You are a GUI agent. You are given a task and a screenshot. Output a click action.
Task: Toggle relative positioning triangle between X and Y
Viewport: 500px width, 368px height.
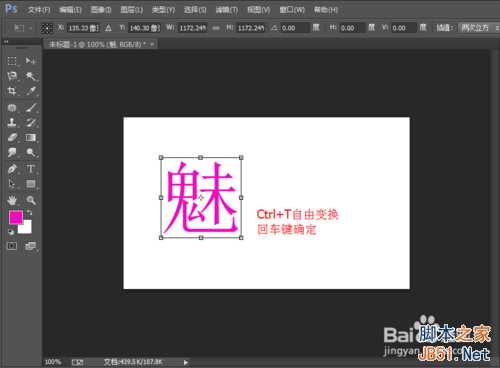coord(108,28)
